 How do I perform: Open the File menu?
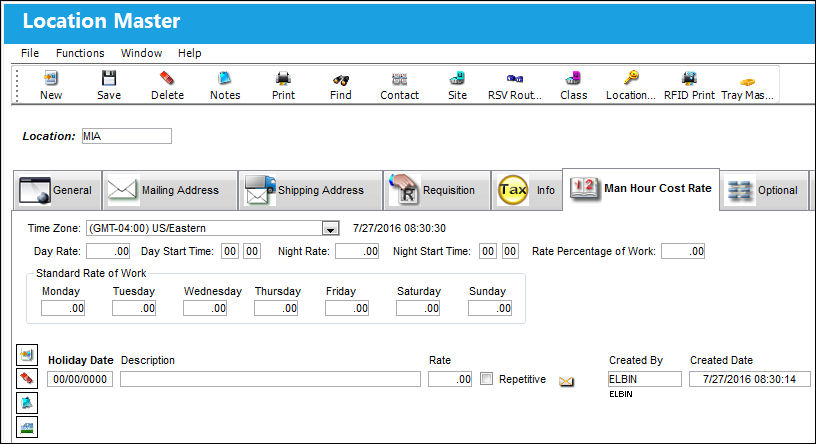tap(30, 53)
